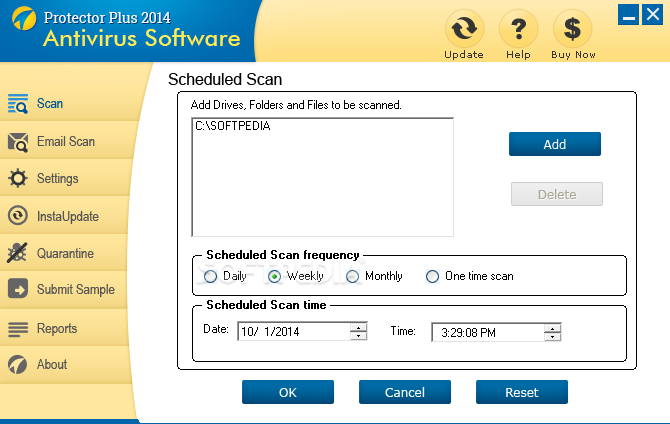Click Reset to clear the schedule

pyautogui.click(x=522, y=392)
